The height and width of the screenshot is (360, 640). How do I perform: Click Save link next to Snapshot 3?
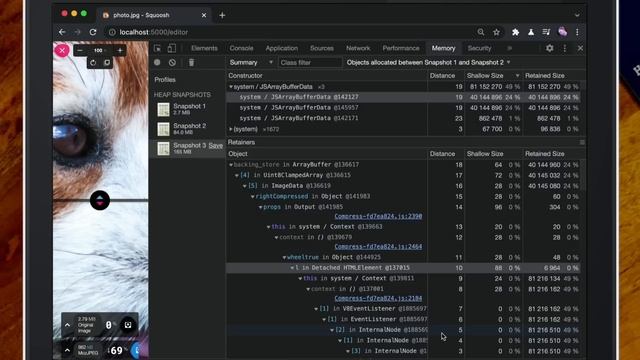click(216, 146)
